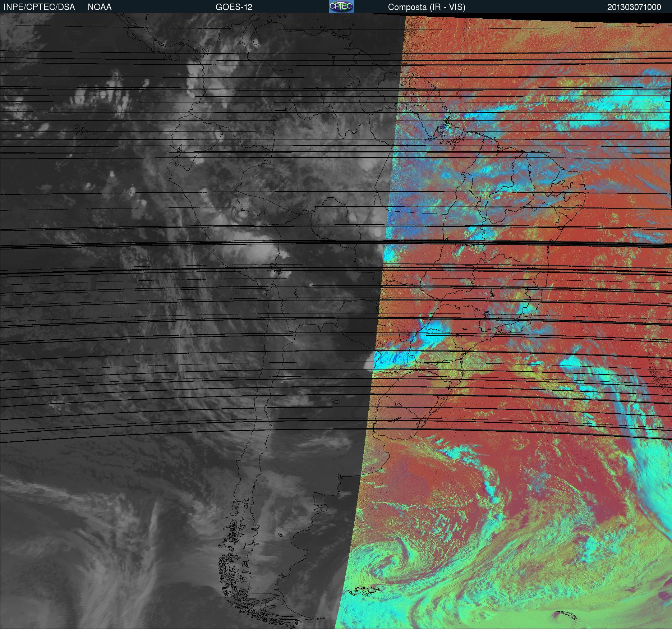Click the NOAA label in the header
Image resolution: width=672 pixels, height=629 pixels.
click(x=100, y=7)
